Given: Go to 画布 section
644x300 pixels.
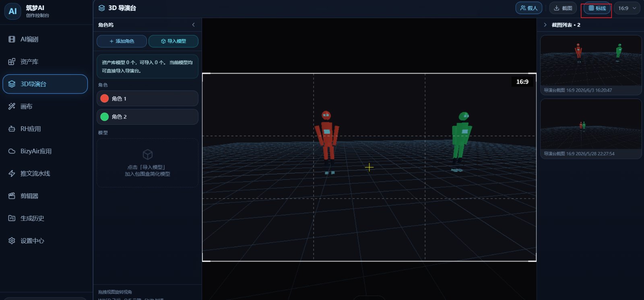Looking at the screenshot, I should [x=45, y=107].
